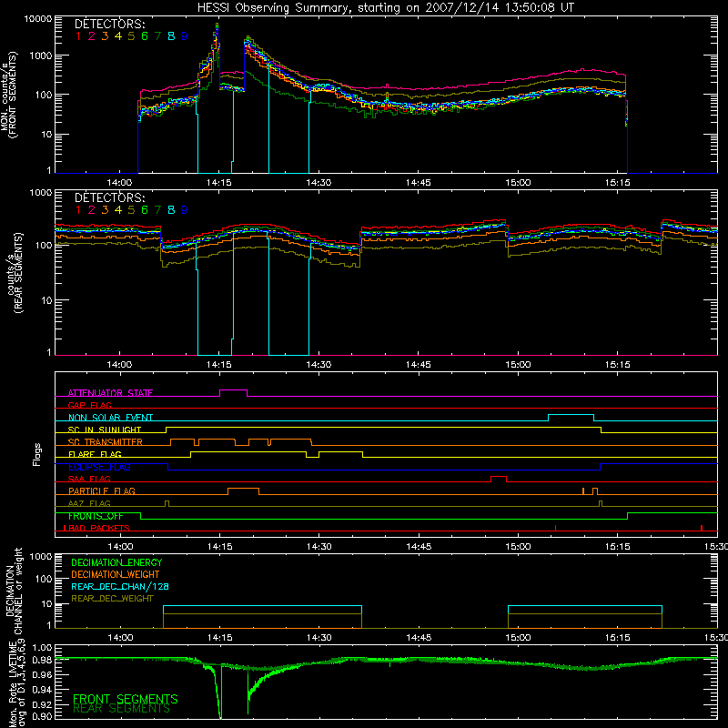Click the raised NON_SOLAR_EVENT pulse on its line

coord(571,415)
